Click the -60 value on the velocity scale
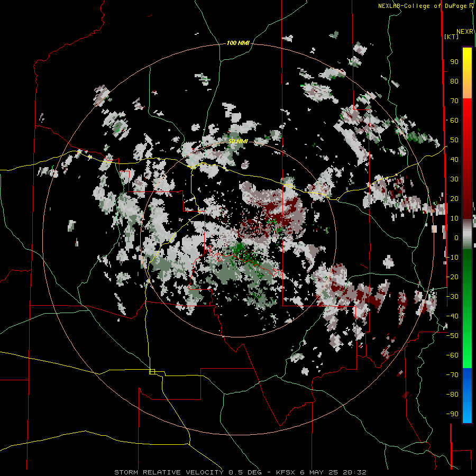The height and width of the screenshot is (476, 476). 452,355
